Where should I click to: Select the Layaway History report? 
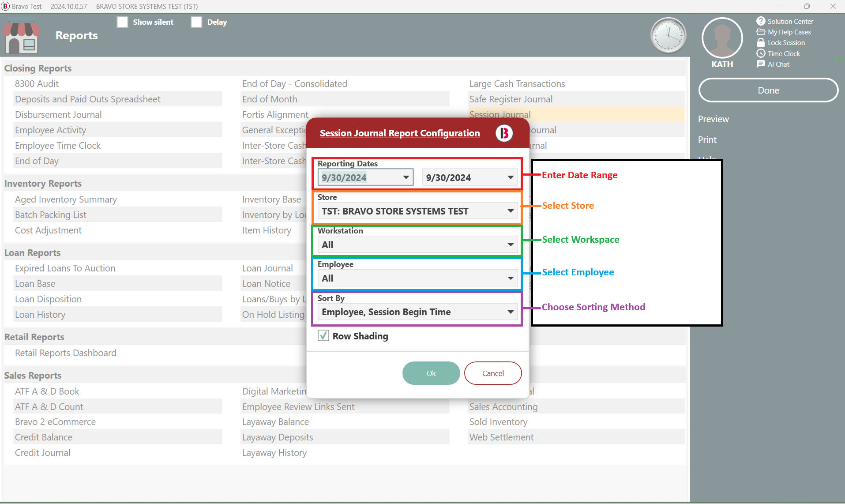pyautogui.click(x=274, y=452)
